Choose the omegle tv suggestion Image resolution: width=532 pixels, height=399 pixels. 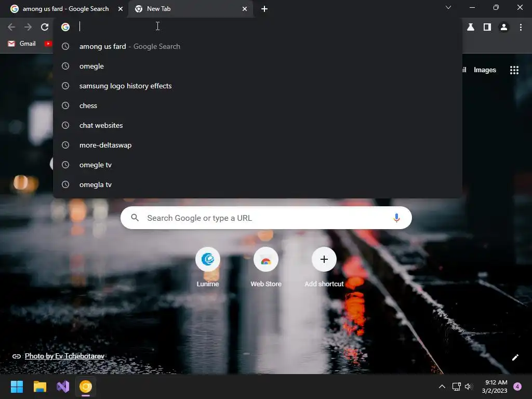pyautogui.click(x=258, y=165)
